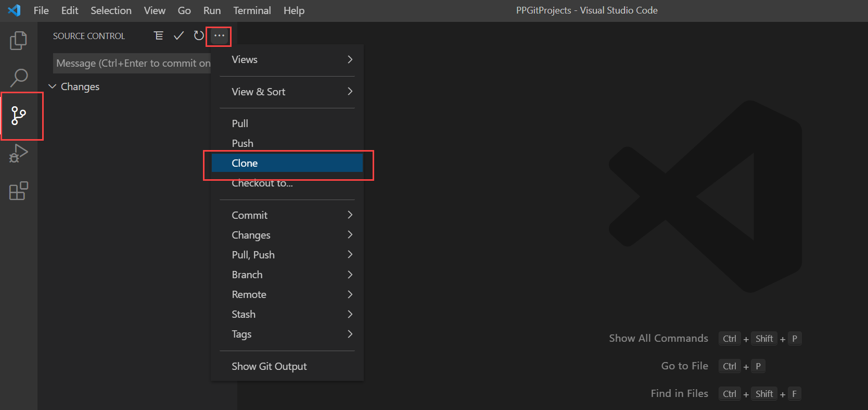Image resolution: width=868 pixels, height=410 pixels.
Task: Open the Terminal menu in menu bar
Action: pos(252,10)
